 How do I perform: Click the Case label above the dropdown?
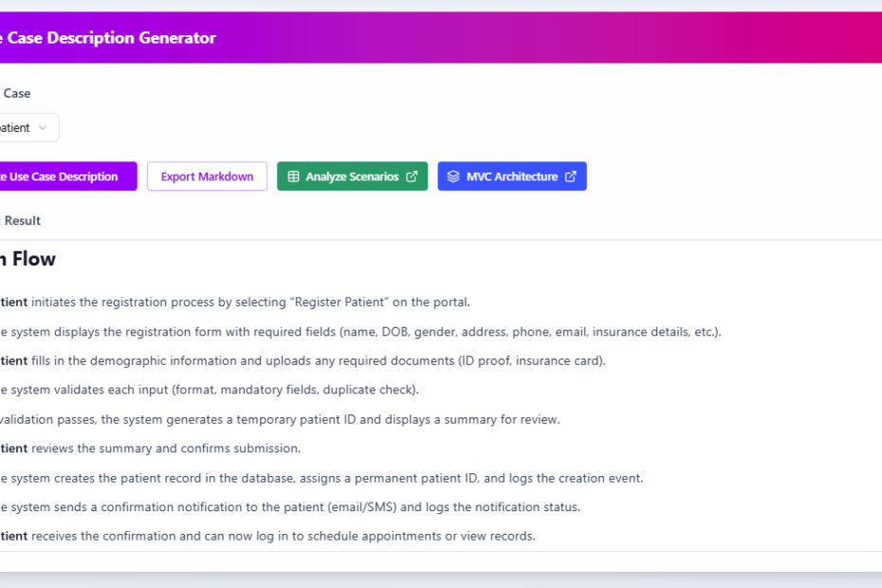point(16,93)
